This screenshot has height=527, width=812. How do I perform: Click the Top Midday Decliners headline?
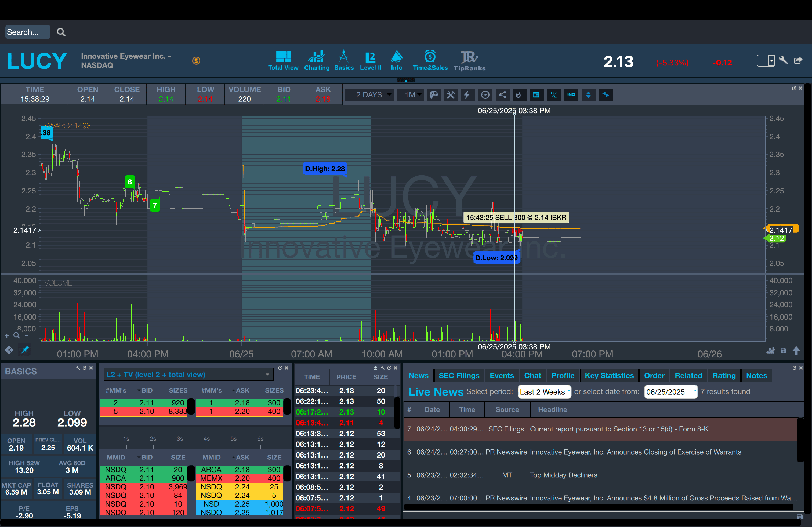[563, 475]
